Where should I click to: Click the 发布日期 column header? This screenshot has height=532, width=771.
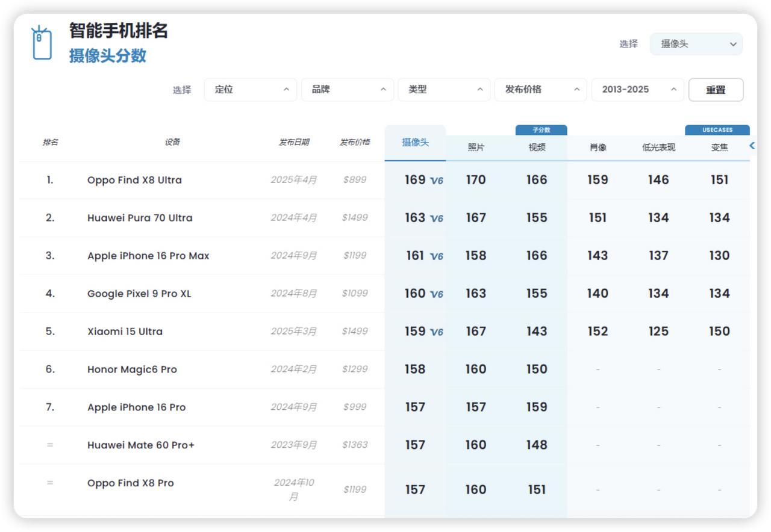pyautogui.click(x=294, y=143)
